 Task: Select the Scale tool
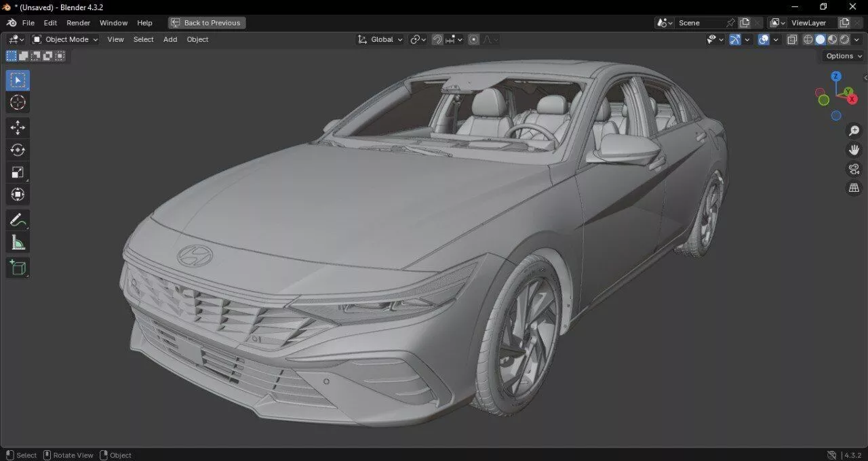(18, 172)
